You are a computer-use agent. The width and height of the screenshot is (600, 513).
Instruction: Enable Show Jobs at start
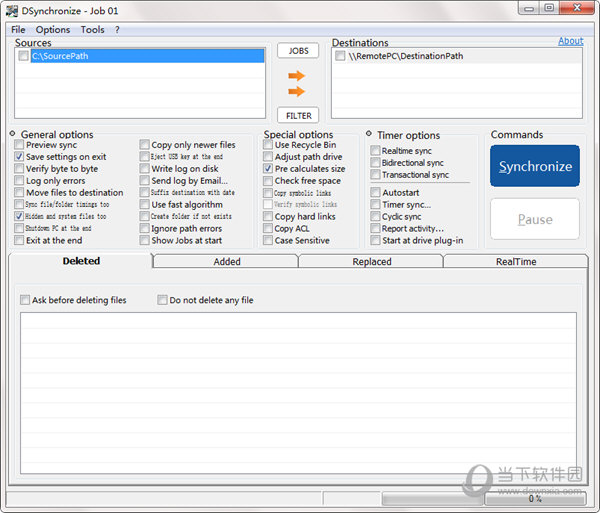(144, 240)
